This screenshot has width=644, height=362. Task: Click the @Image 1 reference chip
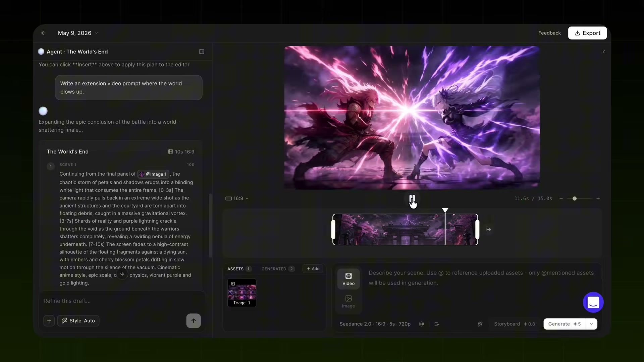pyautogui.click(x=153, y=174)
